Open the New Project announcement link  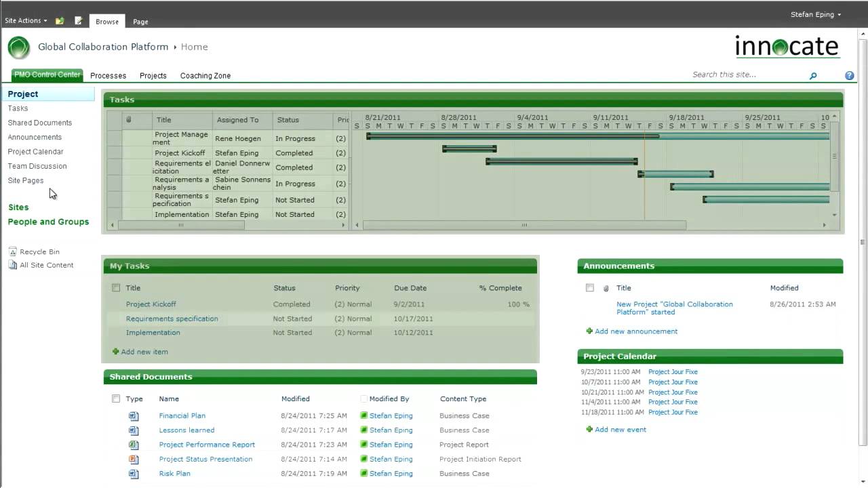click(675, 308)
